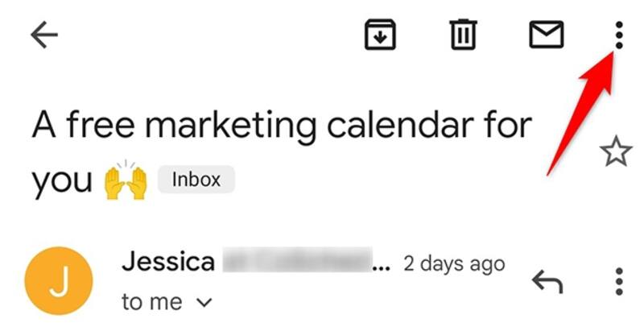Mark email as unread via envelope icon
This screenshot has width=644, height=327.
point(546,35)
